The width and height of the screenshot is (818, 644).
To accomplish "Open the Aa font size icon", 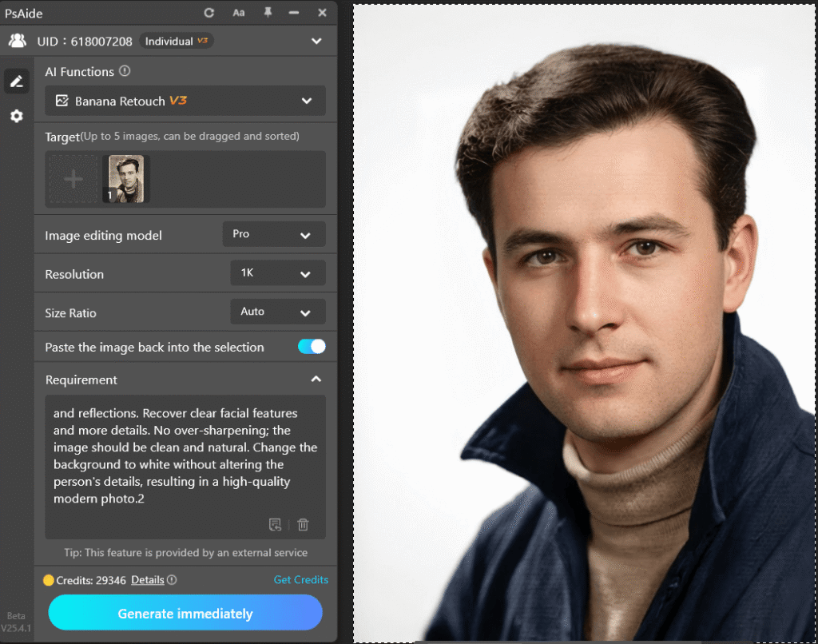I will point(238,13).
